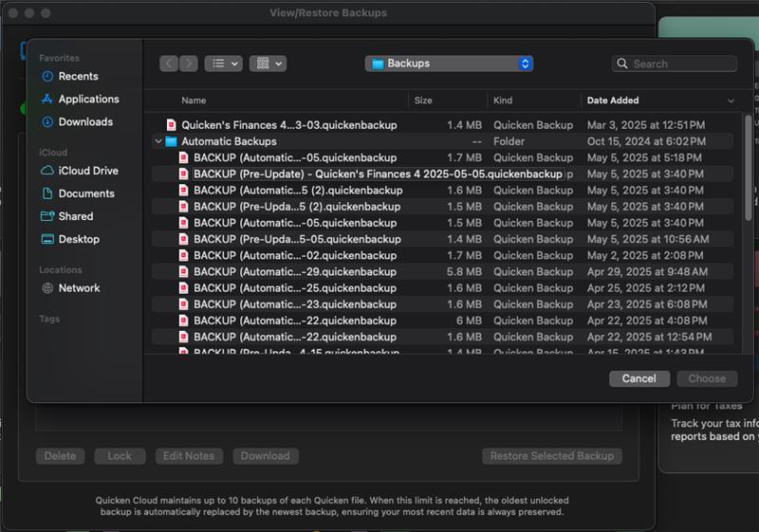
Task: Select BACKUP (Automatic...-29.quickenbackup
Action: point(442,272)
